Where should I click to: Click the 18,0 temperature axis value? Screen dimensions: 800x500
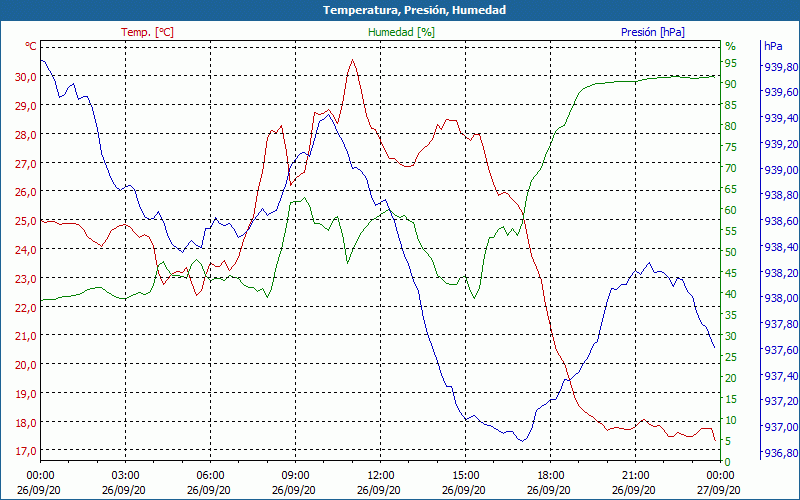point(24,422)
